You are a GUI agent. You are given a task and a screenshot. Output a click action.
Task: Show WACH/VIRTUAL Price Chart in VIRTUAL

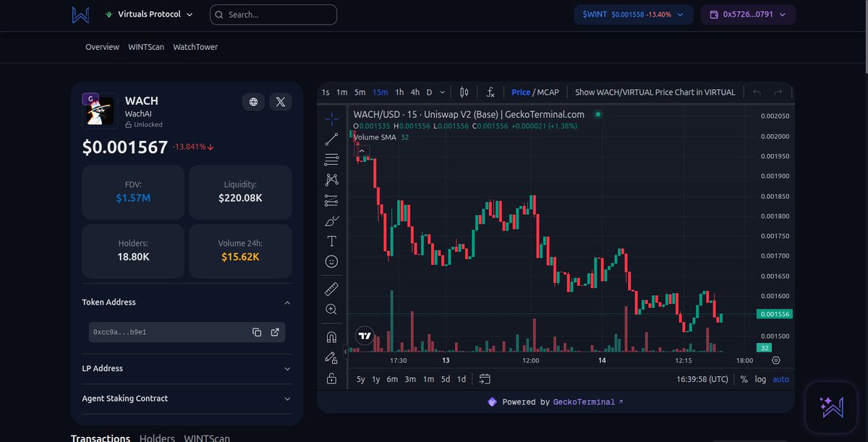(655, 93)
